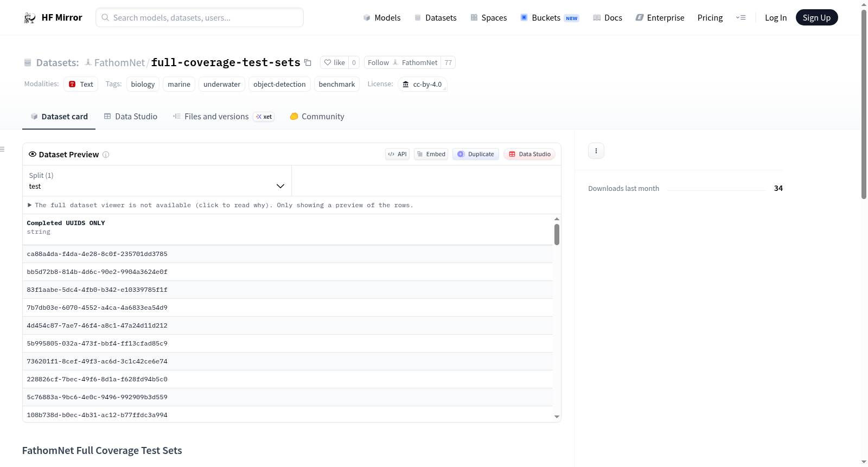Click the biology tag
868x467 pixels.
click(x=143, y=84)
